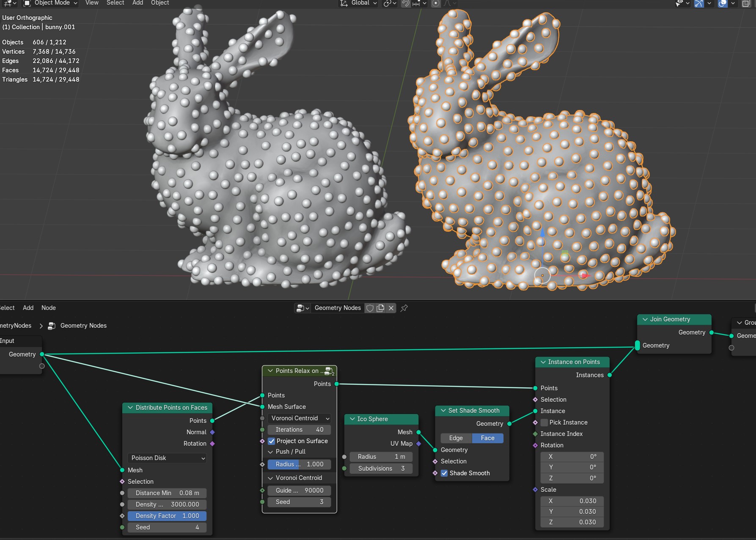Open the View menu in 3D viewport
The width and height of the screenshot is (756, 540).
point(92,3)
